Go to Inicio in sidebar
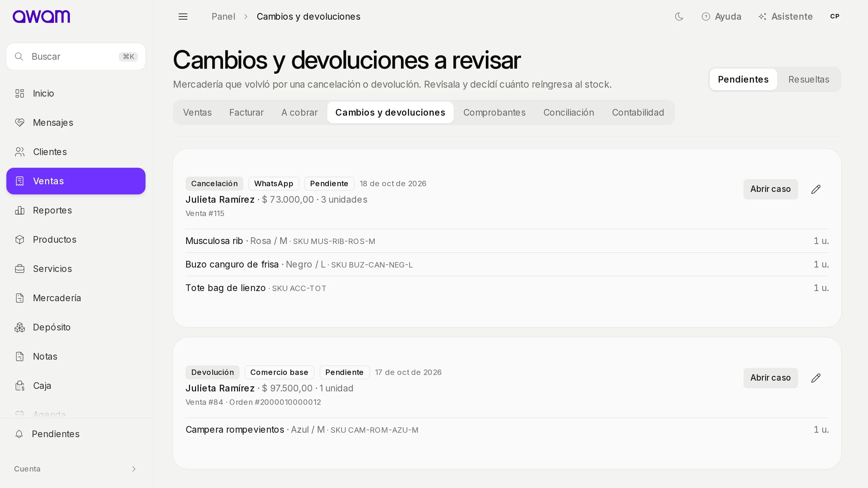Screen dimensions: 868x488 pos(76,93)
